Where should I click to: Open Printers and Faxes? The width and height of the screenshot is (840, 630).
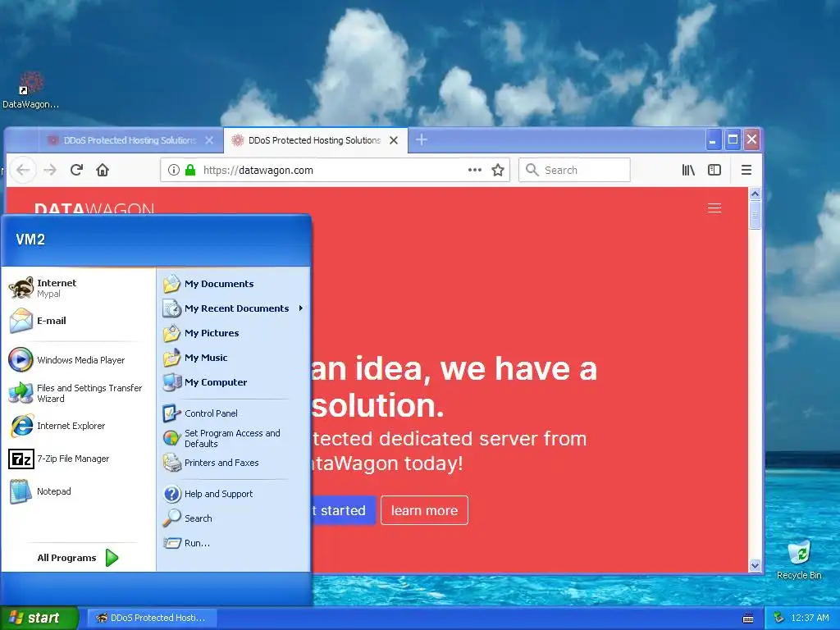(234, 463)
